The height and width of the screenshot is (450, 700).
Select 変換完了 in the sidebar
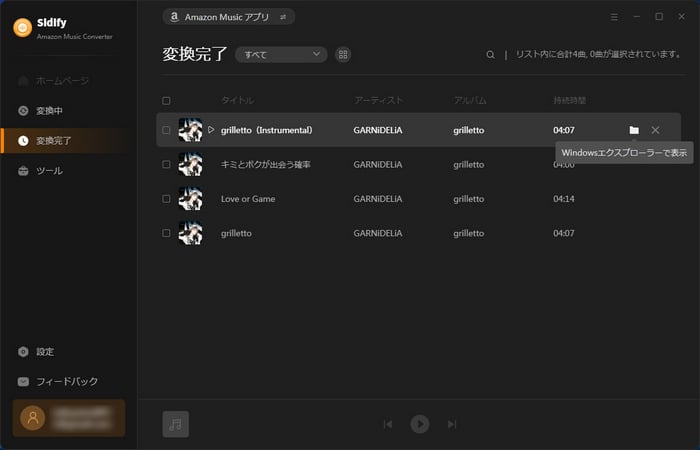[x=65, y=141]
